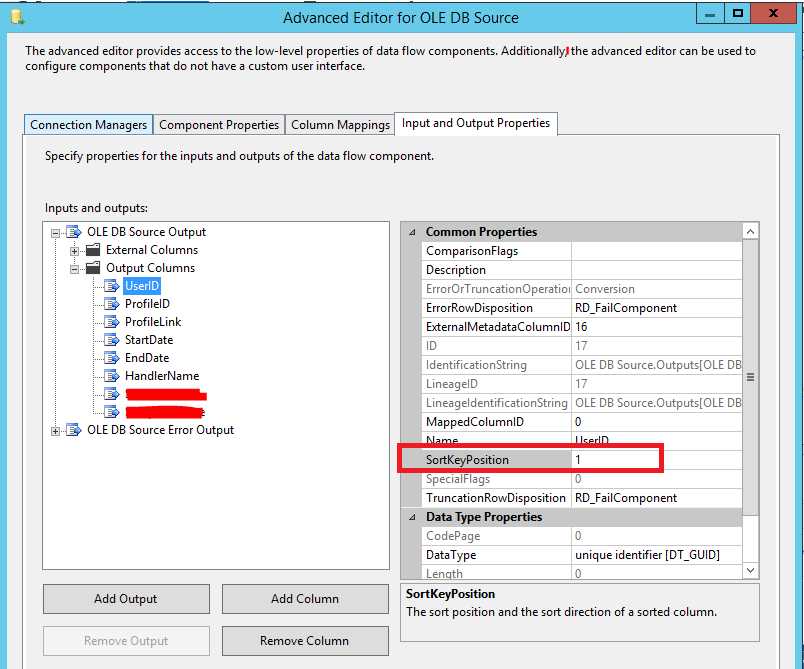Collapse the Data Type Properties section
Viewport: 804px width, 669px height.
tap(412, 517)
